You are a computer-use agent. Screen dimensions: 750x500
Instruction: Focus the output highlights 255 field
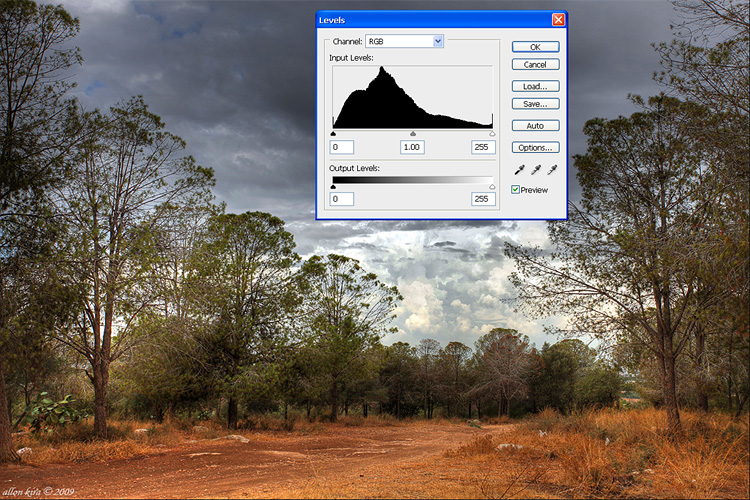click(x=483, y=199)
